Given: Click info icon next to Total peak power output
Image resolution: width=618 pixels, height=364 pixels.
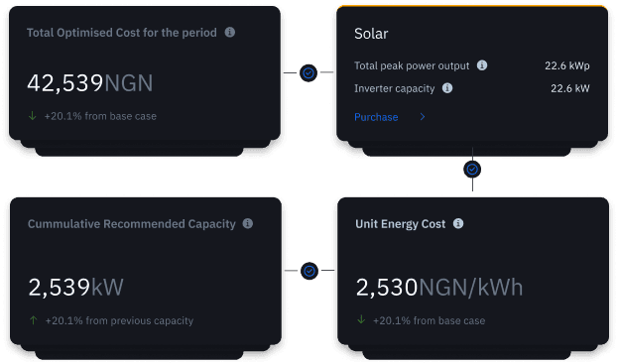Looking at the screenshot, I should coord(482,65).
